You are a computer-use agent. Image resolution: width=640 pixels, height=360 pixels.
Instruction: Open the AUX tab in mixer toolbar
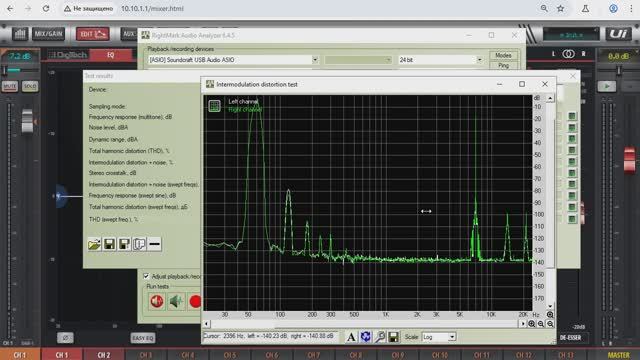point(129,34)
